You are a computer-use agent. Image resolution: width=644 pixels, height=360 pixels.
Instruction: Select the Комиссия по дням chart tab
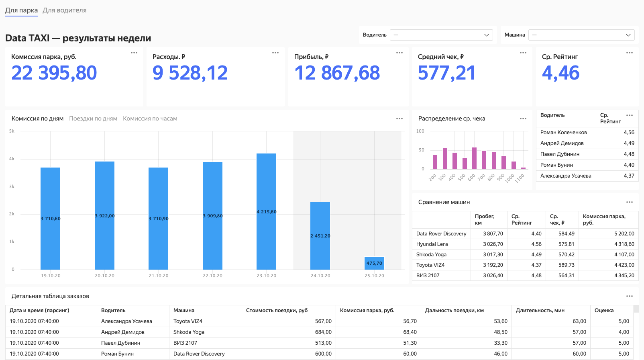click(x=37, y=119)
